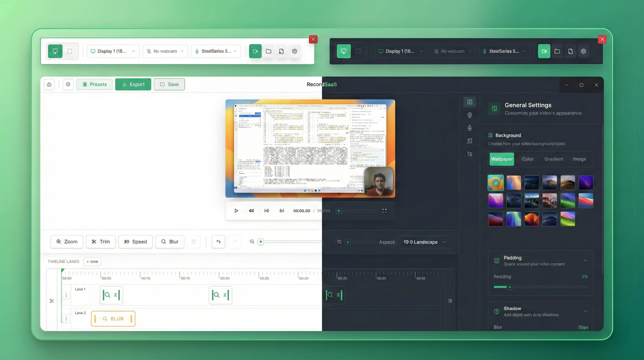Open the recordings folder icon in the toolbar
644x360 pixels.
coord(268,51)
